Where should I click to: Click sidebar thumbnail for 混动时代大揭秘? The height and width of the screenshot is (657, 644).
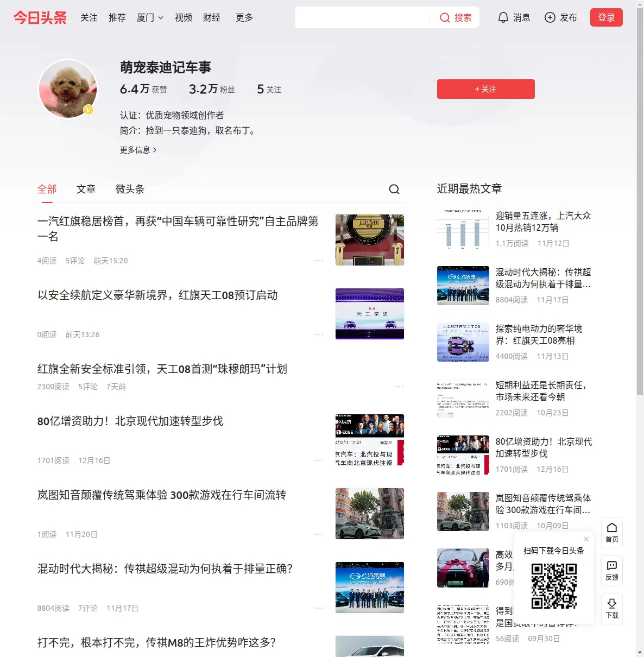[x=463, y=286]
